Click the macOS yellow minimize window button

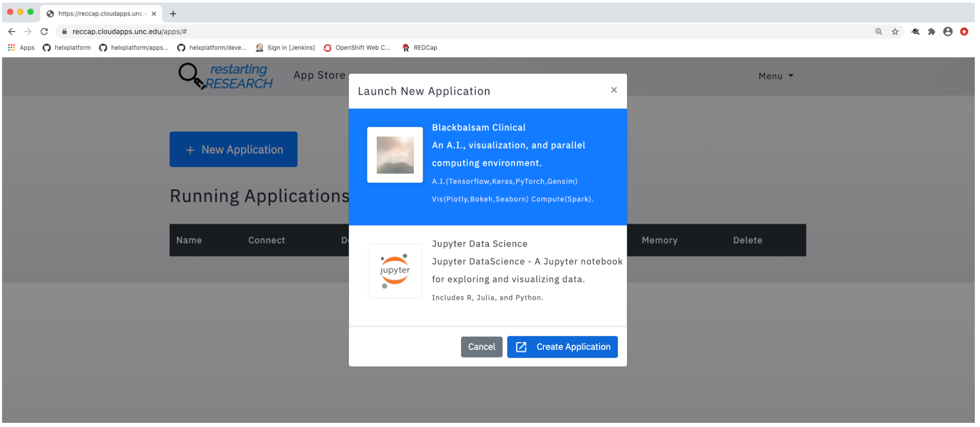21,11
